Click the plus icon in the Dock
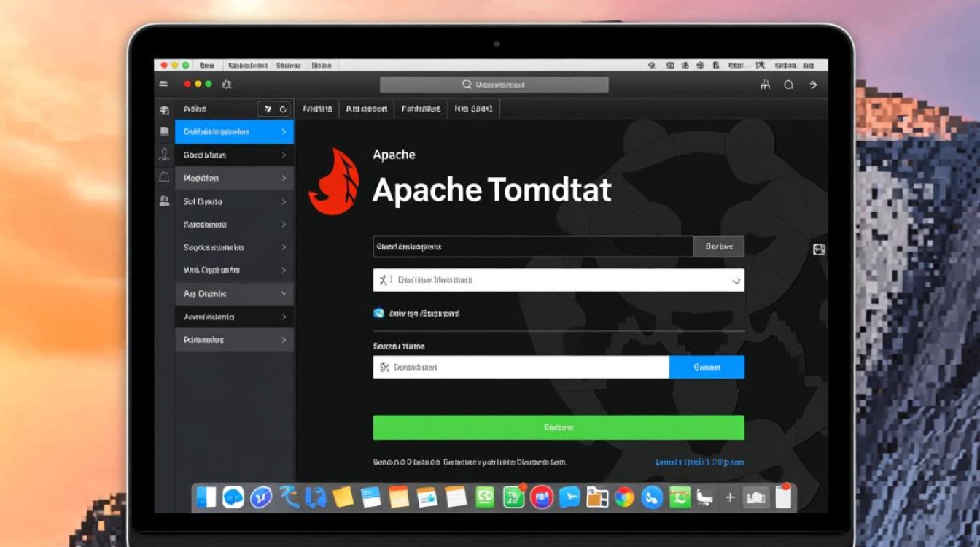The image size is (980, 547). coord(729,497)
